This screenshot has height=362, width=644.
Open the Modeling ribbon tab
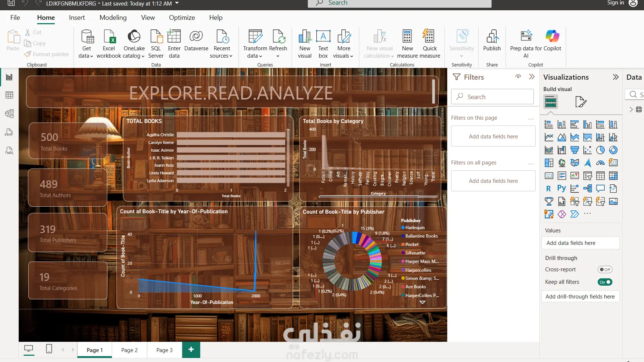(x=113, y=18)
